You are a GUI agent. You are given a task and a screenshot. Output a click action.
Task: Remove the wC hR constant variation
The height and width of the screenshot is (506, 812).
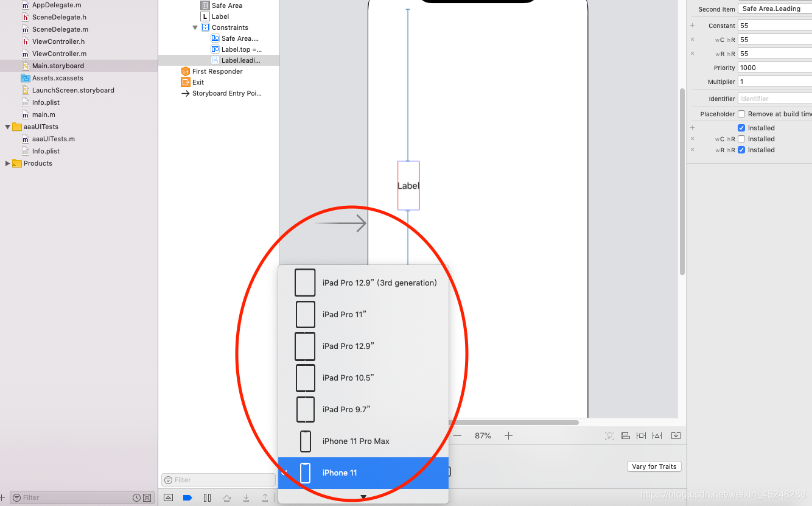692,40
